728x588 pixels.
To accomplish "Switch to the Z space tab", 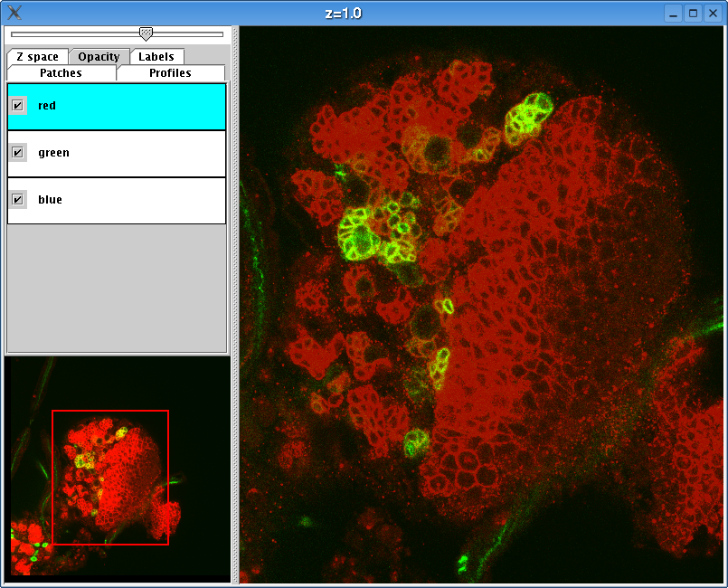I will (37, 57).
